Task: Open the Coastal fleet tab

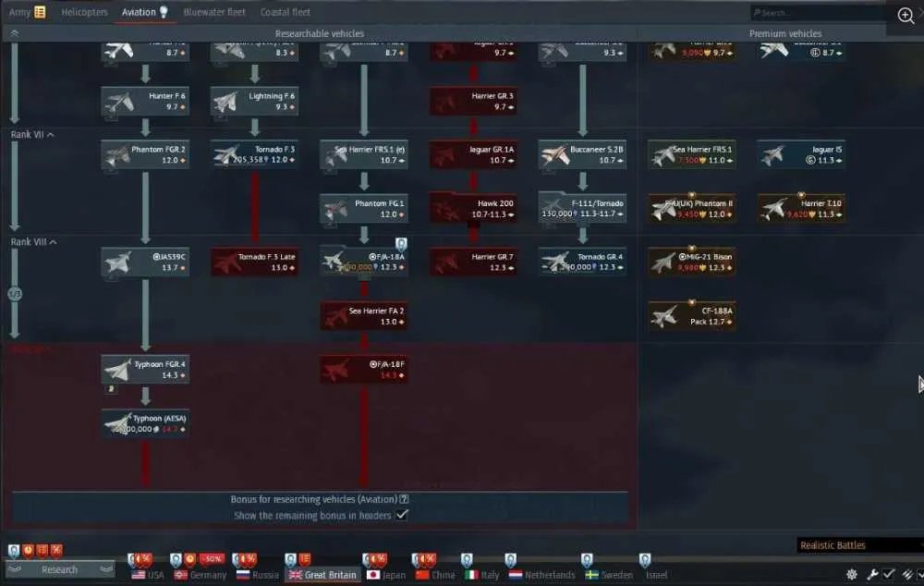Action: 286,12
